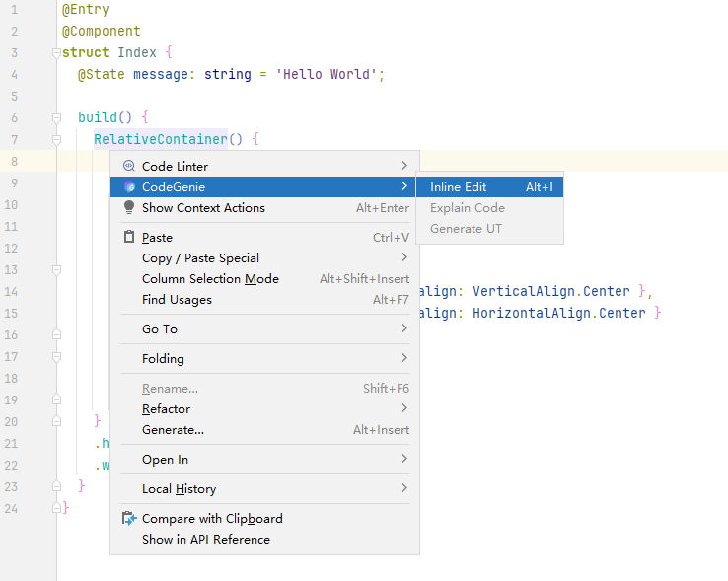Collapse the struct Index fold marker
728x581 pixels.
pos(58,52)
